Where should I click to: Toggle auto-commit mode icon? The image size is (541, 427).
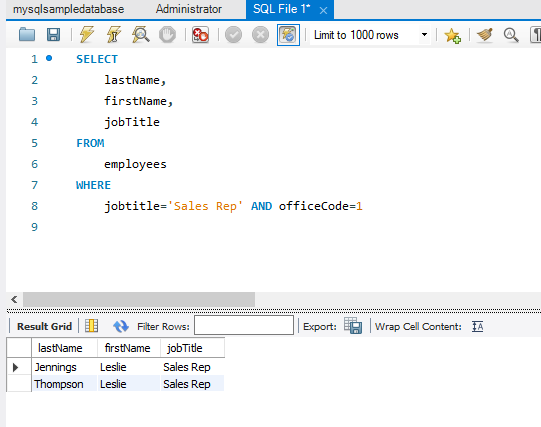(288, 35)
